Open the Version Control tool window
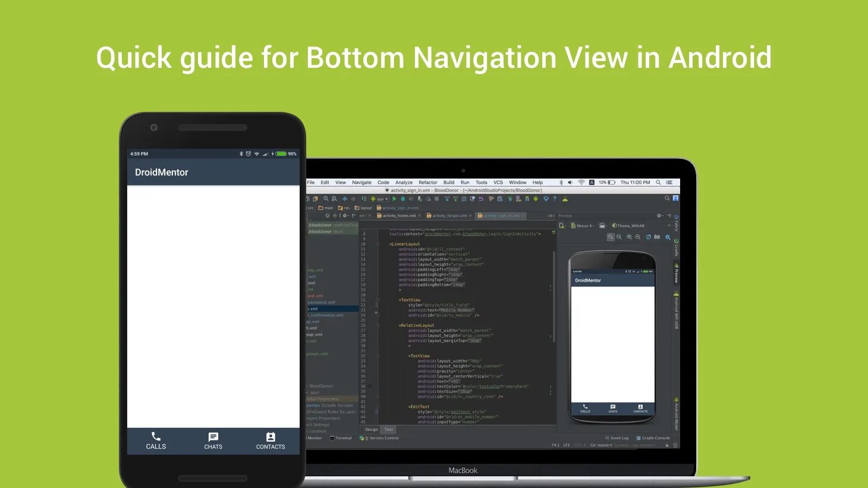This screenshot has width=868, height=488. (379, 438)
